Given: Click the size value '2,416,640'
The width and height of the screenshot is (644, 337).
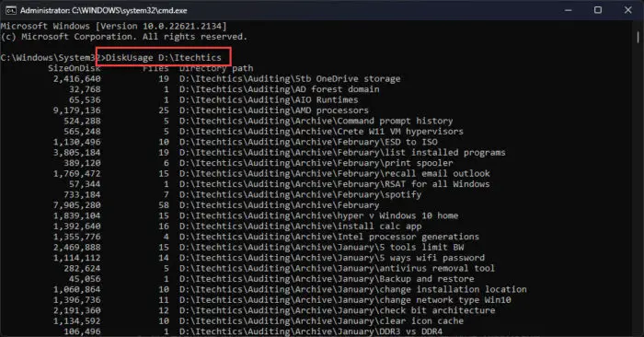Looking at the screenshot, I should 76,78.
